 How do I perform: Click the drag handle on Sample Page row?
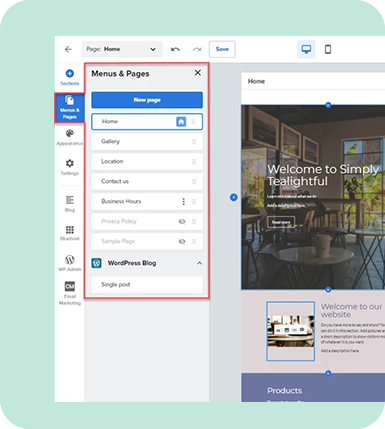click(x=194, y=242)
